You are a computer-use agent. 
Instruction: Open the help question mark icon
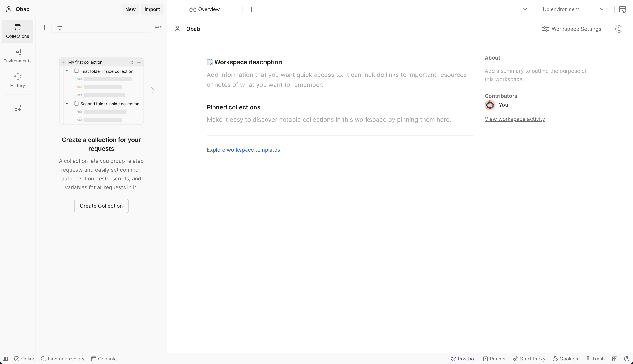tap(627, 359)
